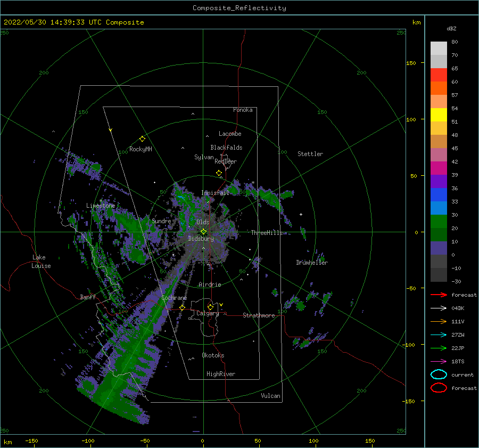Click the orange 111V arrow icon

pyautogui.click(x=439, y=321)
